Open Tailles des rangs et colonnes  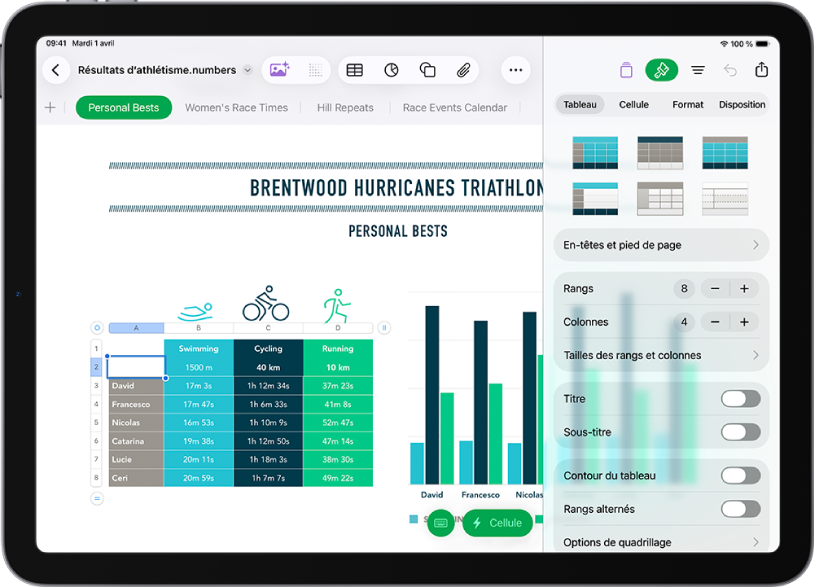click(x=661, y=355)
